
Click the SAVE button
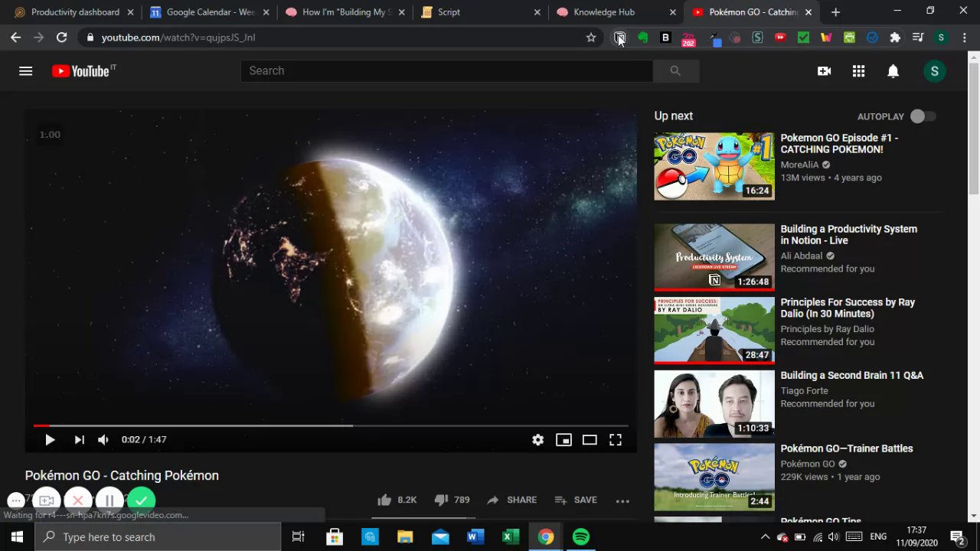click(x=575, y=500)
